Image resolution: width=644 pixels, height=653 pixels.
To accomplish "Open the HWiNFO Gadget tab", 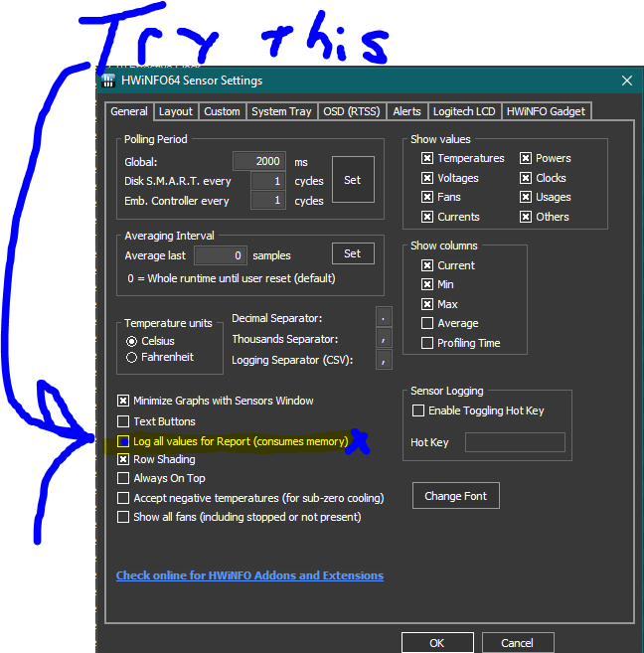I will [x=546, y=111].
